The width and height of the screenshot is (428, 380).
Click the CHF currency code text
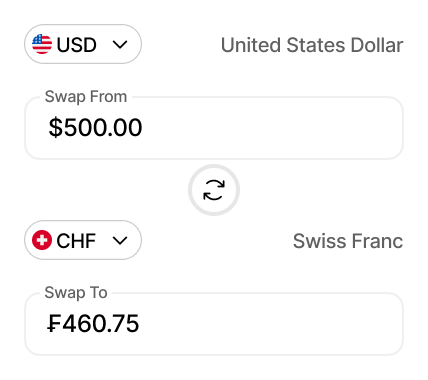pyautogui.click(x=76, y=241)
